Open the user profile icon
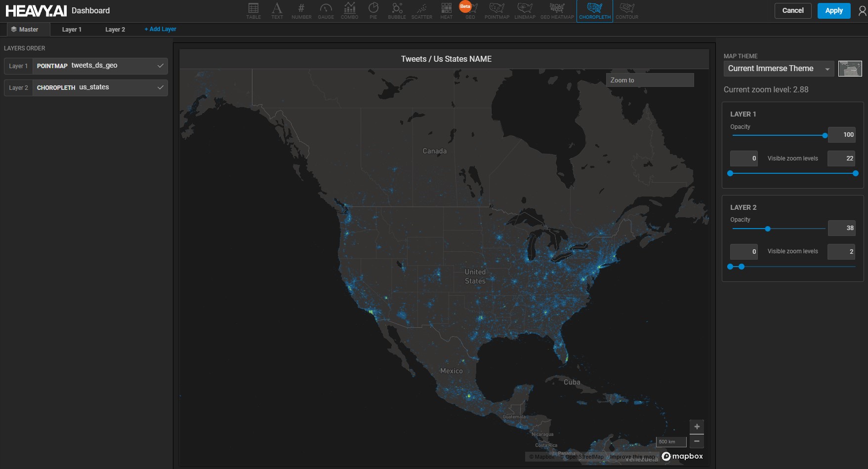 [862, 11]
